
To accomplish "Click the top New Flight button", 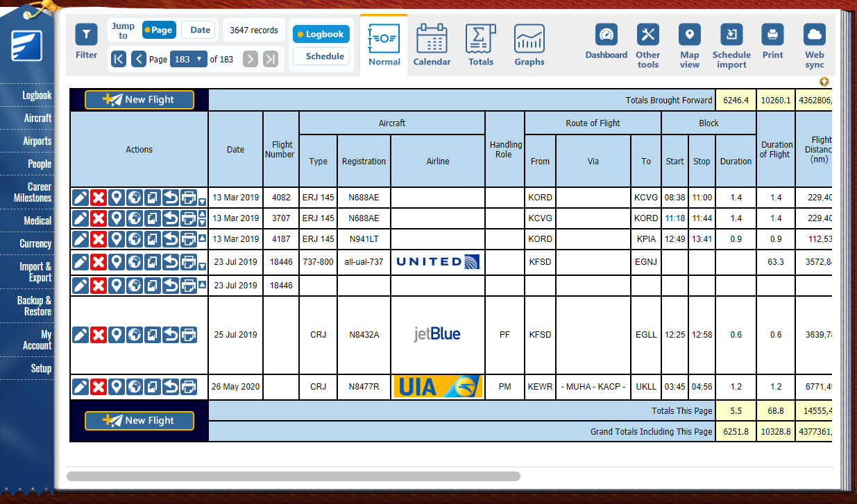I will click(139, 100).
